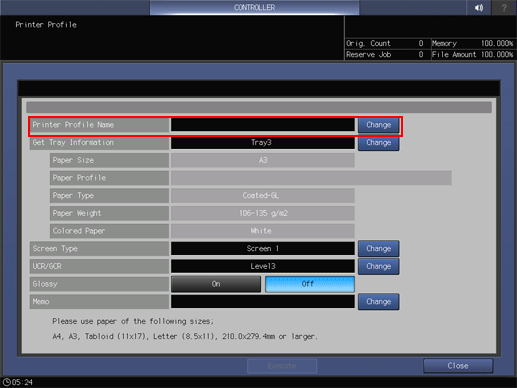Click the A3 Paper Size field
The image size is (517, 388).
[x=263, y=160]
